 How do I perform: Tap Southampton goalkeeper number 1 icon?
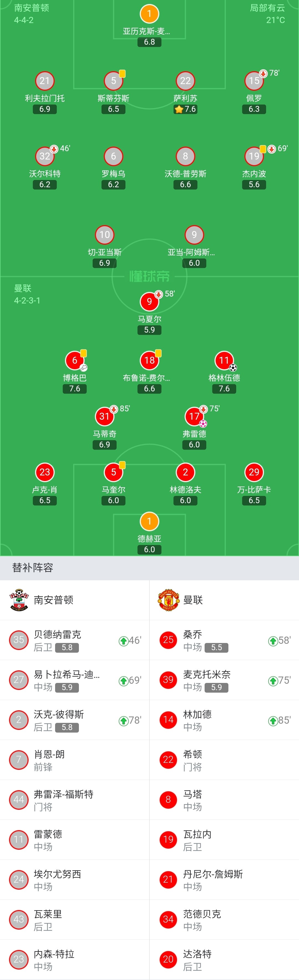149,14
